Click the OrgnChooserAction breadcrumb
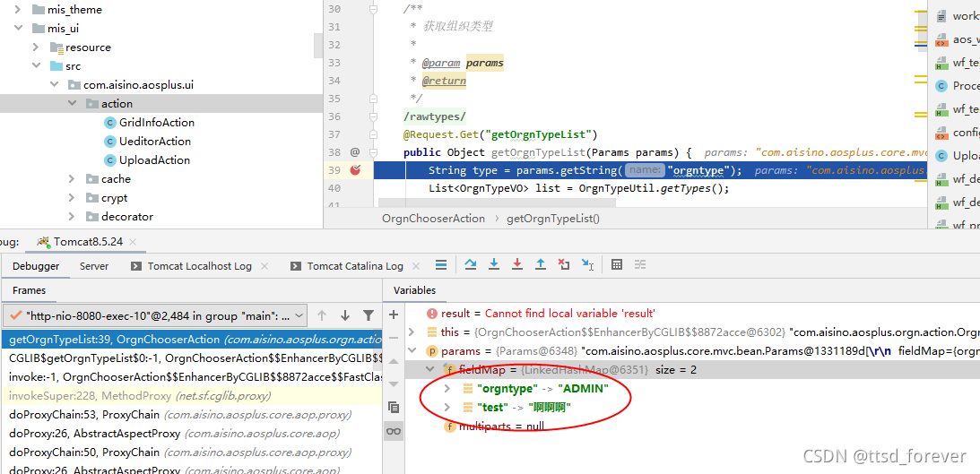The image size is (980, 474). pos(433,219)
